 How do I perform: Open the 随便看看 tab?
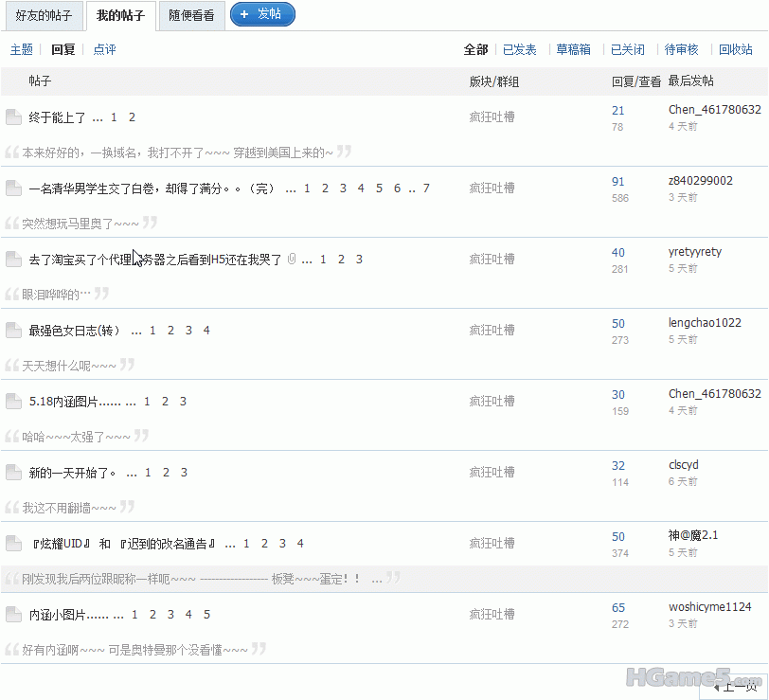click(191, 16)
